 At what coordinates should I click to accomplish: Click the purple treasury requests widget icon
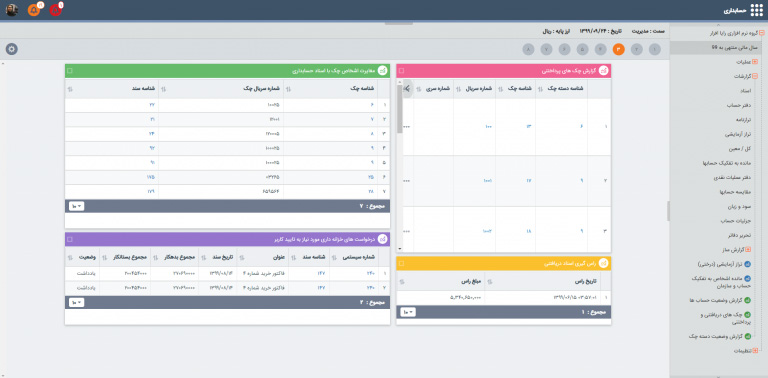tap(383, 239)
